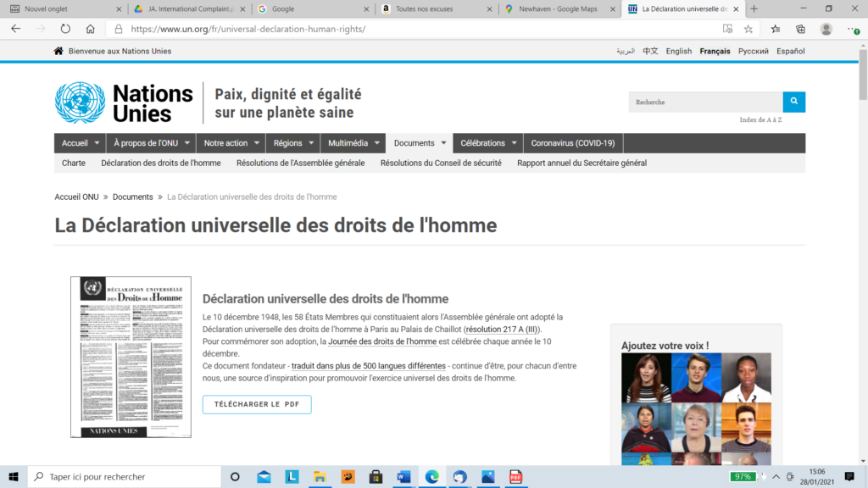Click the browser address bar URL
This screenshot has height=488, width=868.
248,29
